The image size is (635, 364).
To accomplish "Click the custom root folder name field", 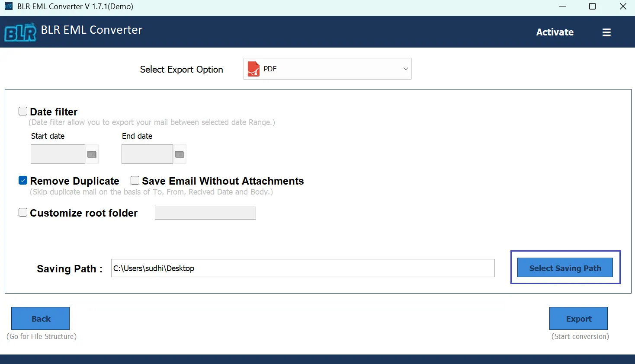I will pyautogui.click(x=205, y=213).
